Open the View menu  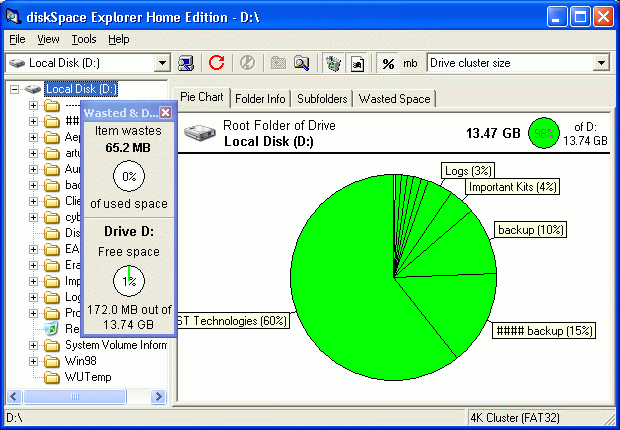(x=48, y=39)
